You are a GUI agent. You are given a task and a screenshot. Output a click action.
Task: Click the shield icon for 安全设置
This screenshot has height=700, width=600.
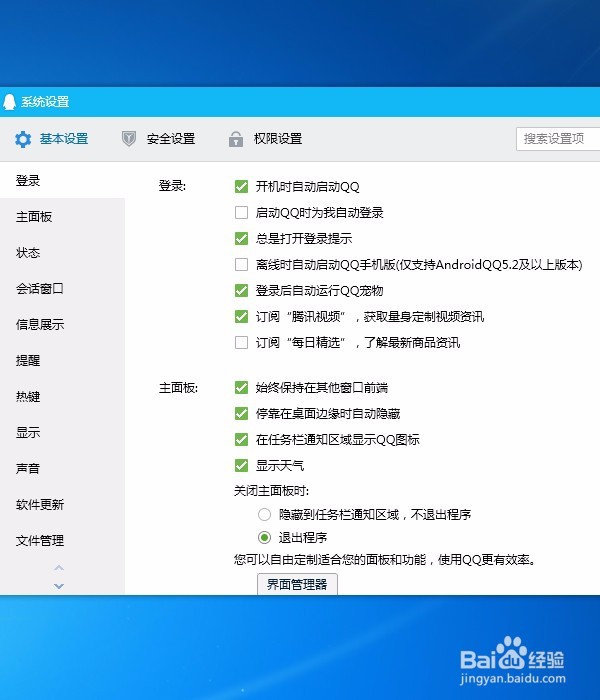click(x=129, y=139)
